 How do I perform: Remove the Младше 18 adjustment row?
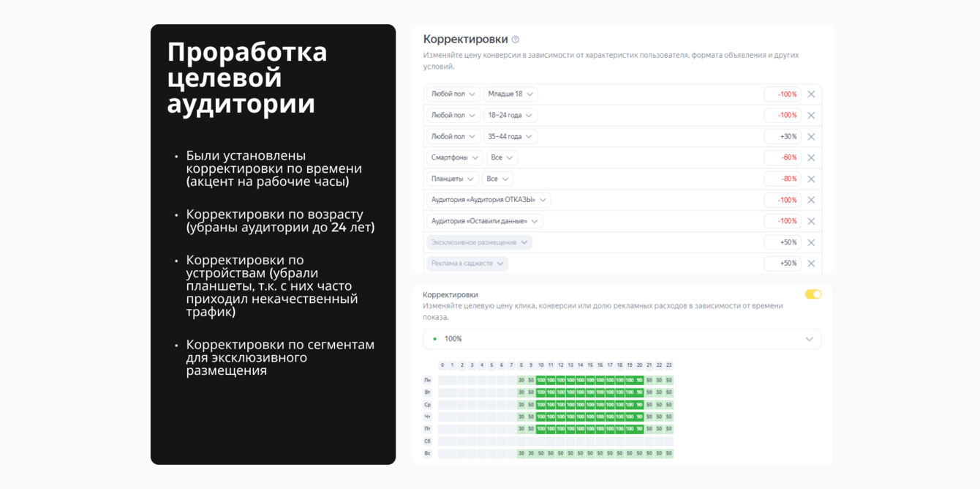click(x=811, y=94)
